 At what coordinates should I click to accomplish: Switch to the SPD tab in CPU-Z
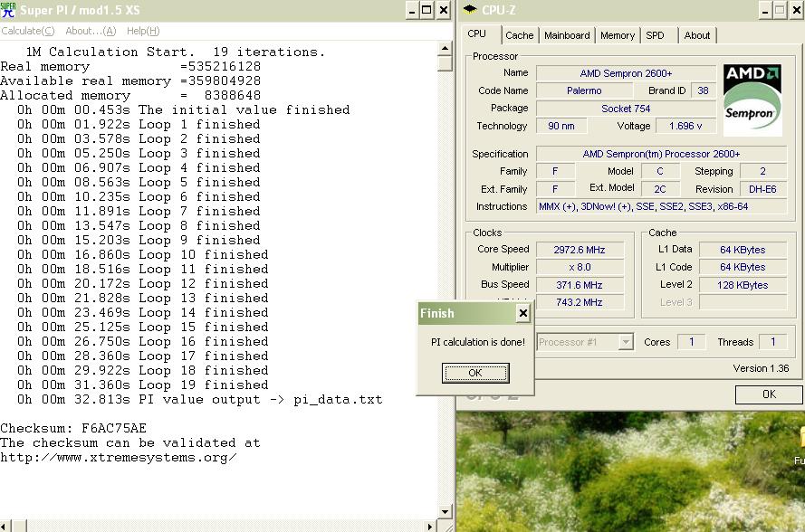pyautogui.click(x=655, y=35)
